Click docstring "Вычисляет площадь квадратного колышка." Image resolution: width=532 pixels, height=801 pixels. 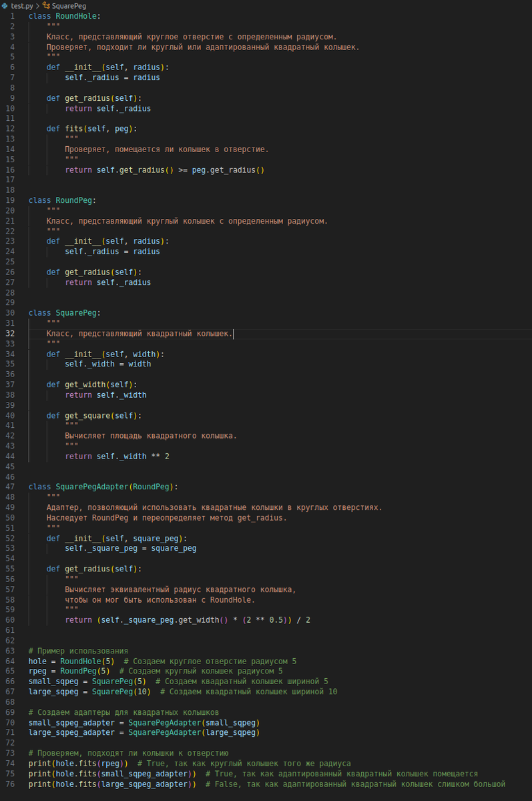click(151, 436)
